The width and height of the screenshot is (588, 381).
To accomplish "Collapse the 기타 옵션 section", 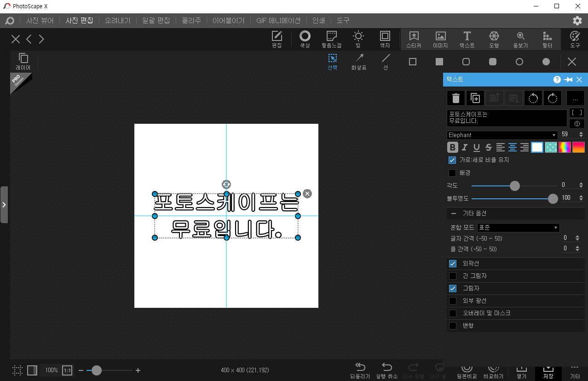I will (x=454, y=214).
